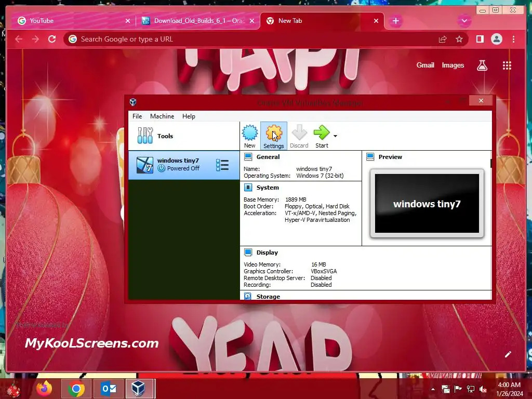Screen dimensions: 532x399
Task: Click the Storage section header
Action: [268, 297]
